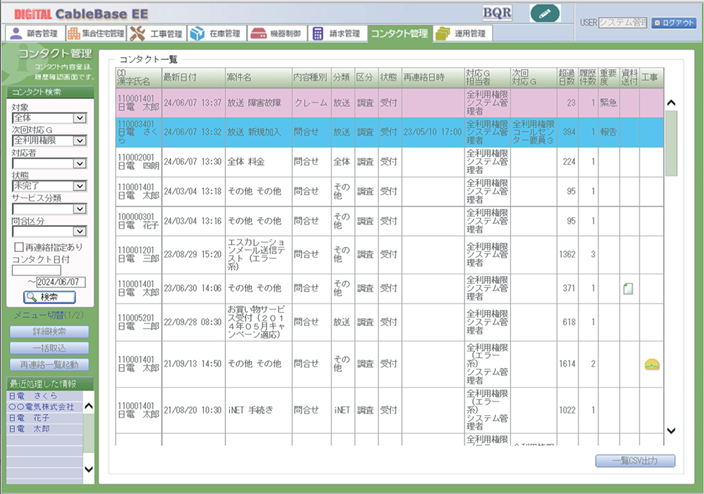Click the green pencil edit icon
The image size is (704, 494).
tap(545, 13)
